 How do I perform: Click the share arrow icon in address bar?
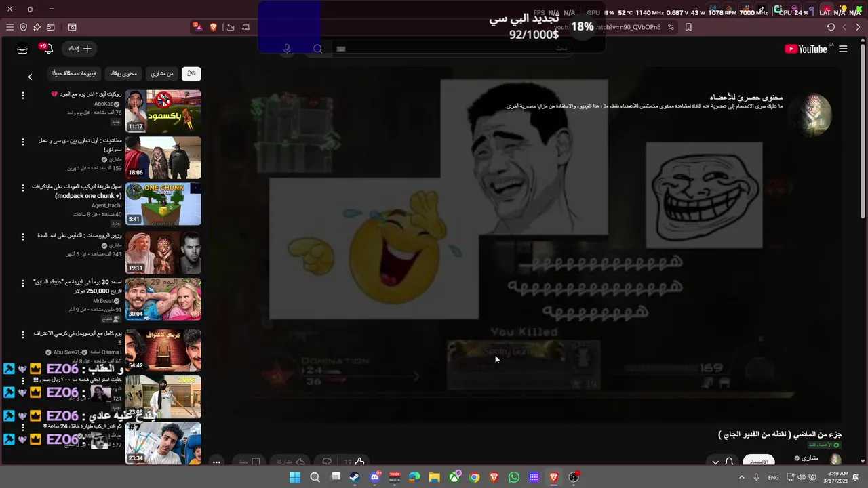231,27
